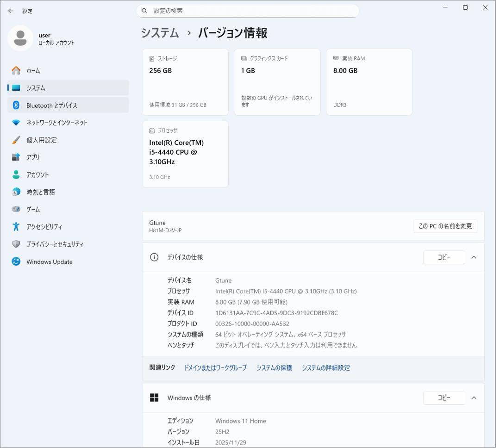
Task: Click このPCの名前を変更 button
Action: (445, 226)
